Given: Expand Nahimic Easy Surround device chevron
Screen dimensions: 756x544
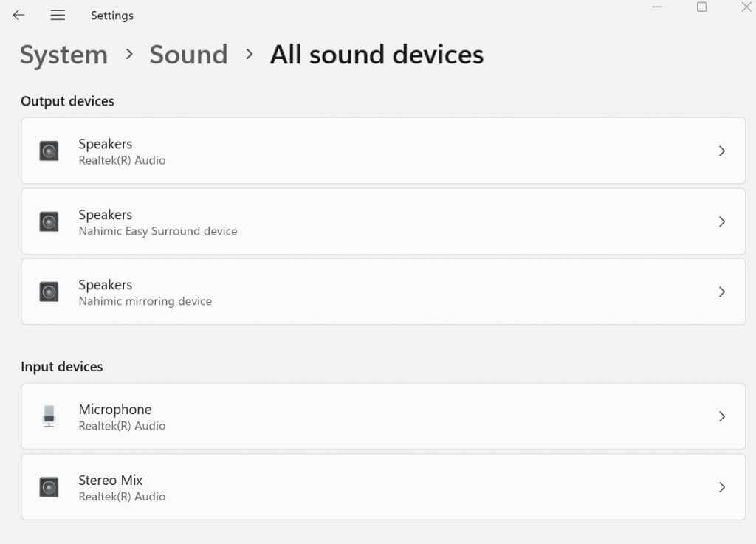Looking at the screenshot, I should pyautogui.click(x=722, y=221).
